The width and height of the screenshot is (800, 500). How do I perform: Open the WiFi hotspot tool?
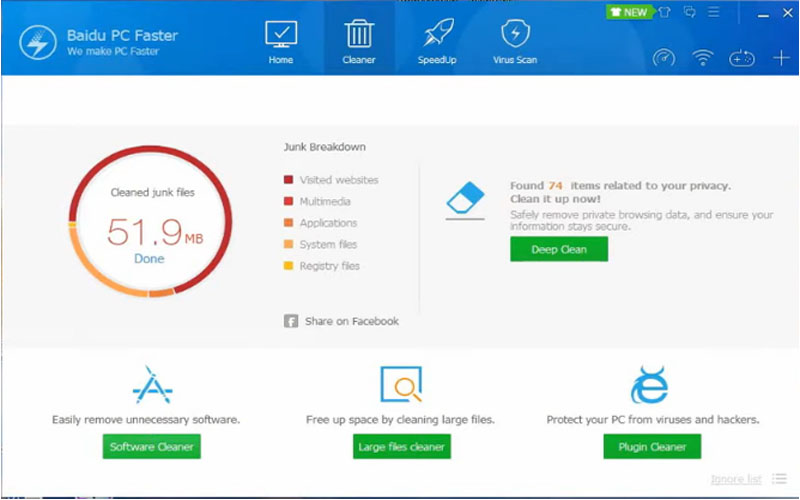[x=703, y=58]
